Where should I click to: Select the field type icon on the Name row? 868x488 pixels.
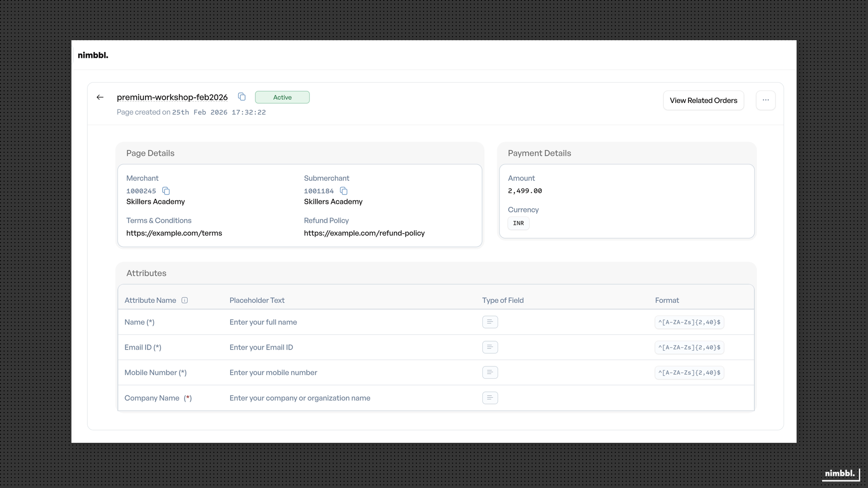coord(490,322)
